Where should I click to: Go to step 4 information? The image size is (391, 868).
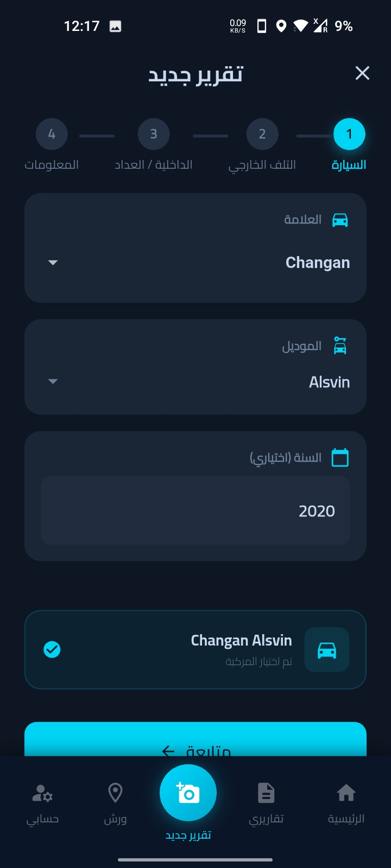pyautogui.click(x=52, y=134)
